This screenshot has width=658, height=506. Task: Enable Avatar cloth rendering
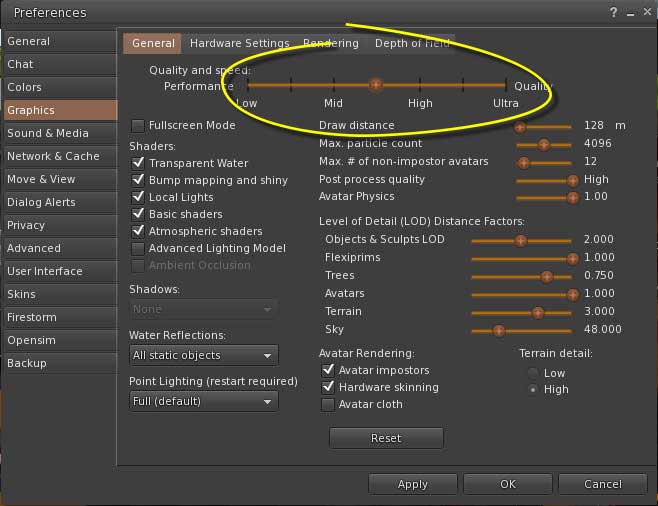pyautogui.click(x=327, y=404)
